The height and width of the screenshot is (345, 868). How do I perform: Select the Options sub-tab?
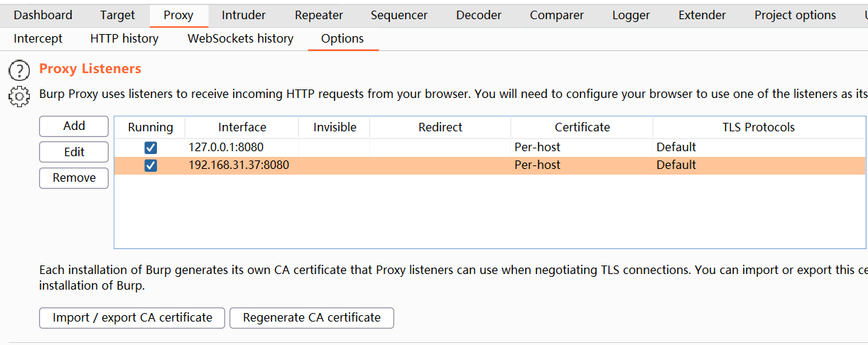(x=342, y=39)
